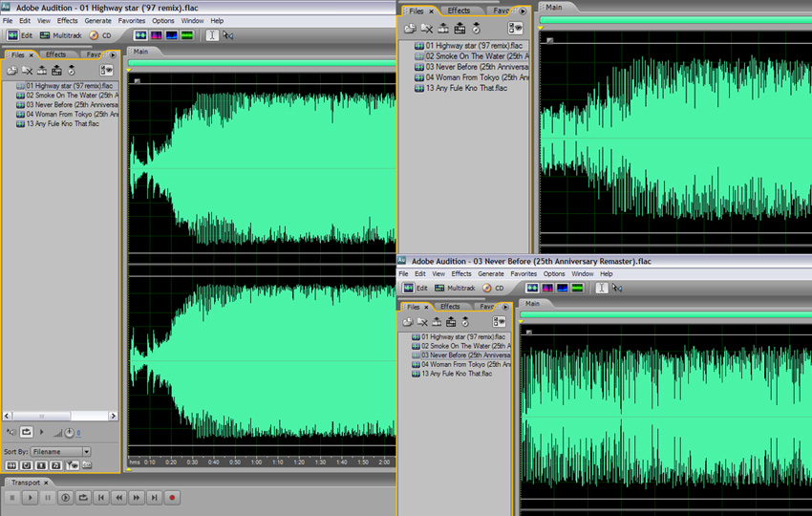Click Files list left scroll arrow
This screenshot has height=516, width=812.
pos(8,416)
